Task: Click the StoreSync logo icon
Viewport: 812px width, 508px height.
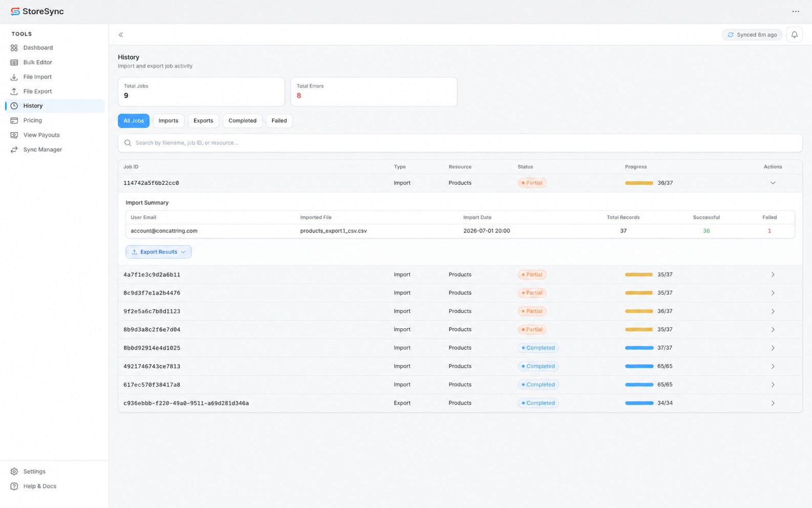Action: point(15,11)
